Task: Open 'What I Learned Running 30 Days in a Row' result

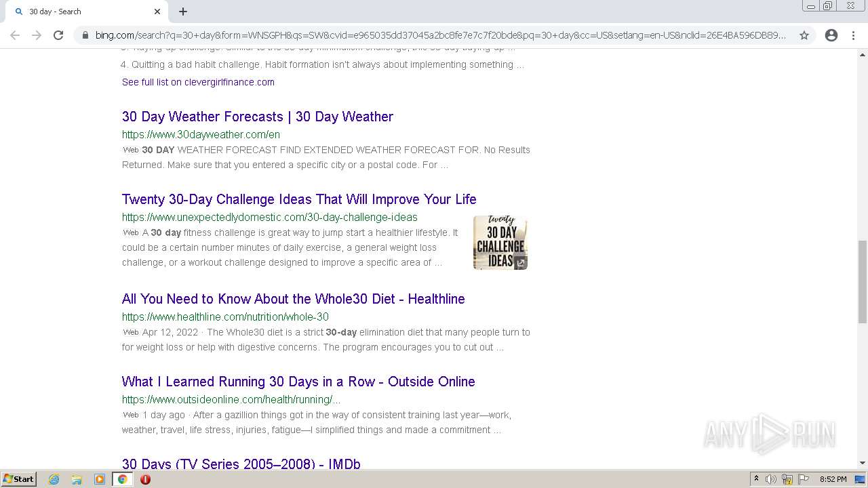Action: point(298,382)
